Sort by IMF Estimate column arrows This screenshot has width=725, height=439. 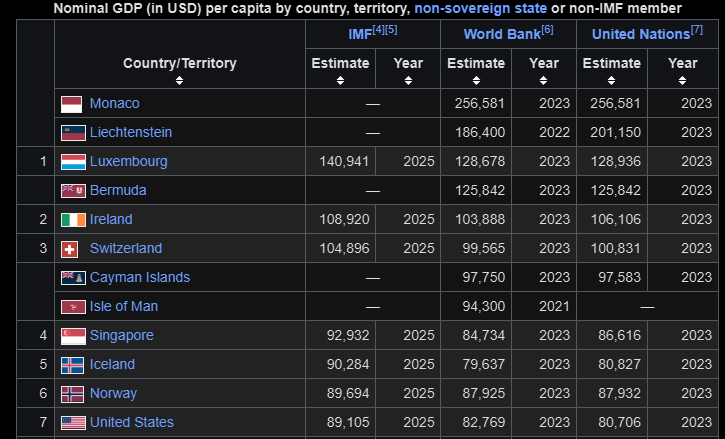click(x=340, y=80)
